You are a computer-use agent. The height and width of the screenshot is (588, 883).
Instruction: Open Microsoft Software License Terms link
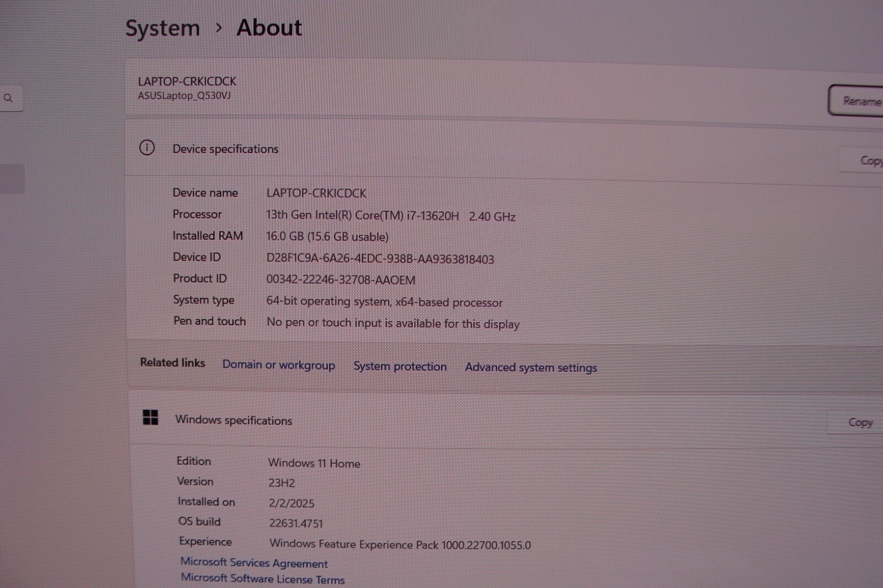tap(263, 579)
